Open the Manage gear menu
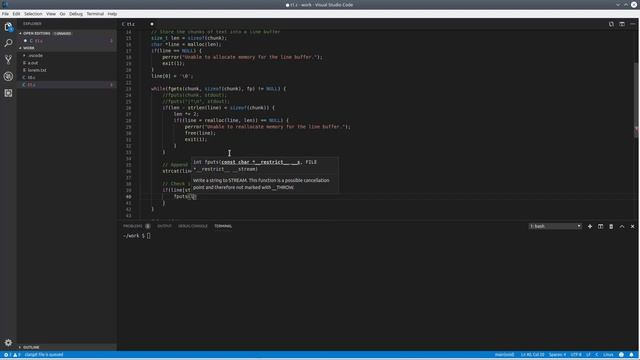The width and height of the screenshot is (640, 360). (8, 342)
